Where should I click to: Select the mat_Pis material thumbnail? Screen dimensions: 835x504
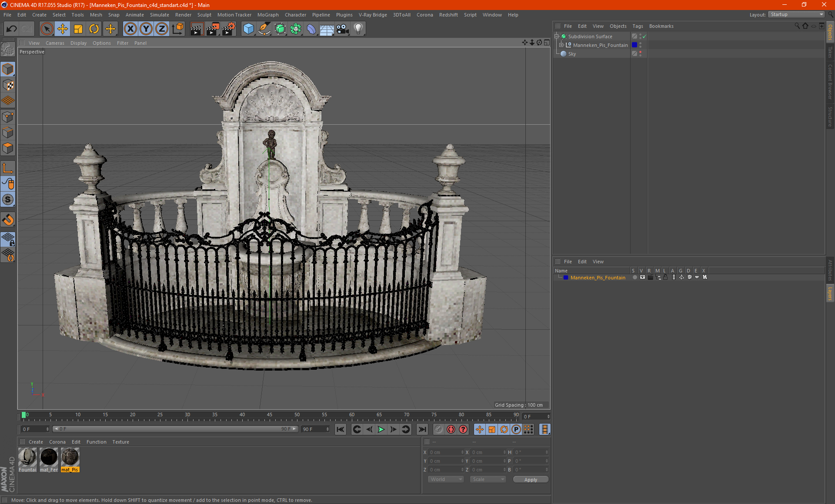[x=70, y=460]
